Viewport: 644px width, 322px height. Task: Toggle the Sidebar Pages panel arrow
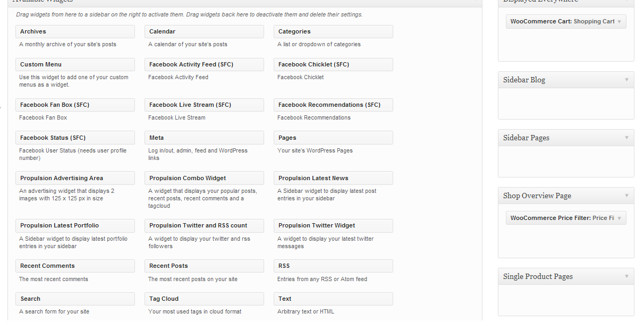click(626, 138)
